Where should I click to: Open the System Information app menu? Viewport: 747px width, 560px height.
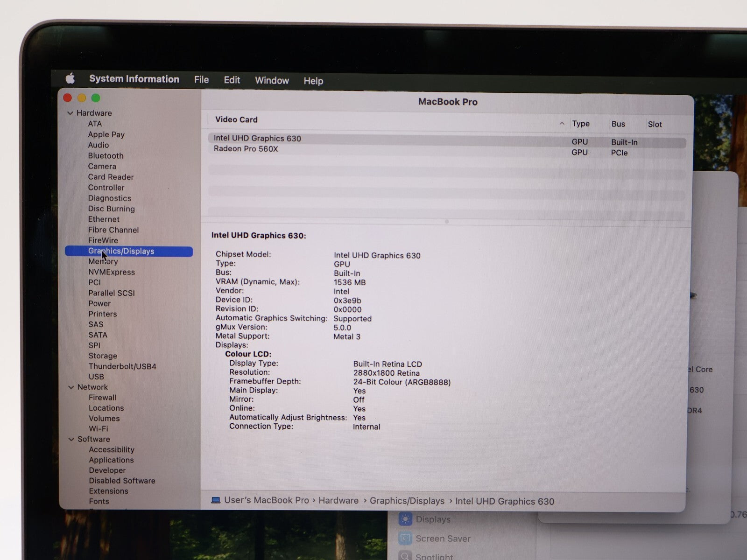pyautogui.click(x=134, y=79)
